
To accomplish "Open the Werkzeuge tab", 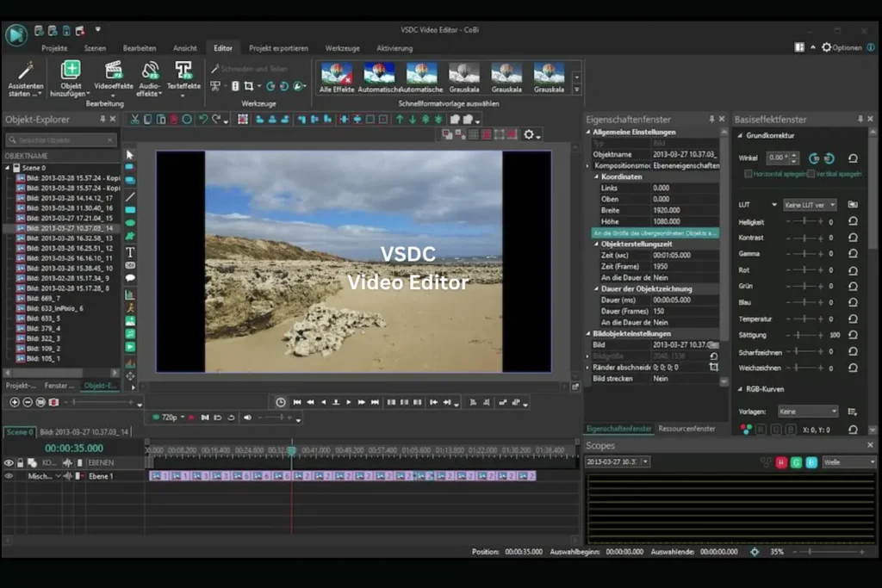I will tap(342, 48).
